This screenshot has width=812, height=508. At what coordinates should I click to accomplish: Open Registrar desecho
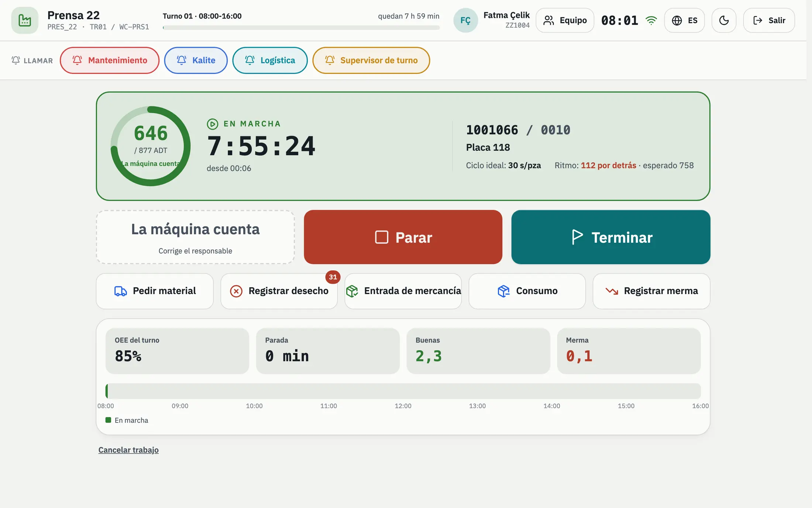click(279, 291)
